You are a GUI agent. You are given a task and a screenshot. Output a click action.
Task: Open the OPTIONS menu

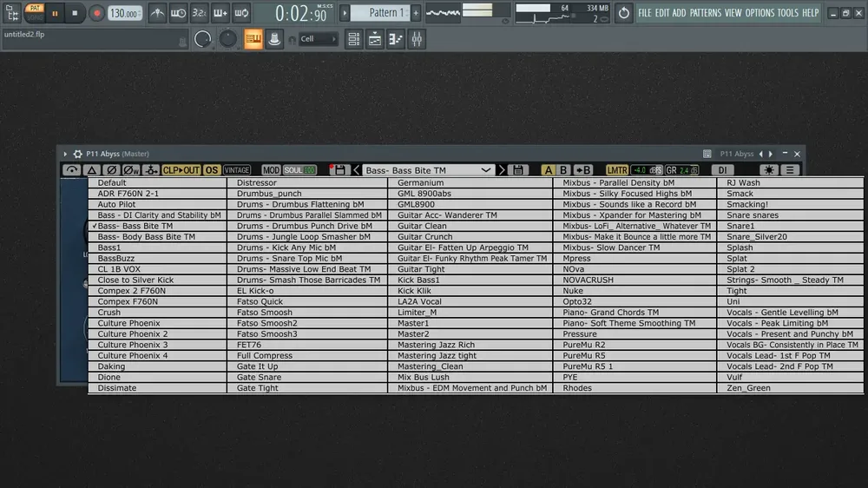click(759, 13)
